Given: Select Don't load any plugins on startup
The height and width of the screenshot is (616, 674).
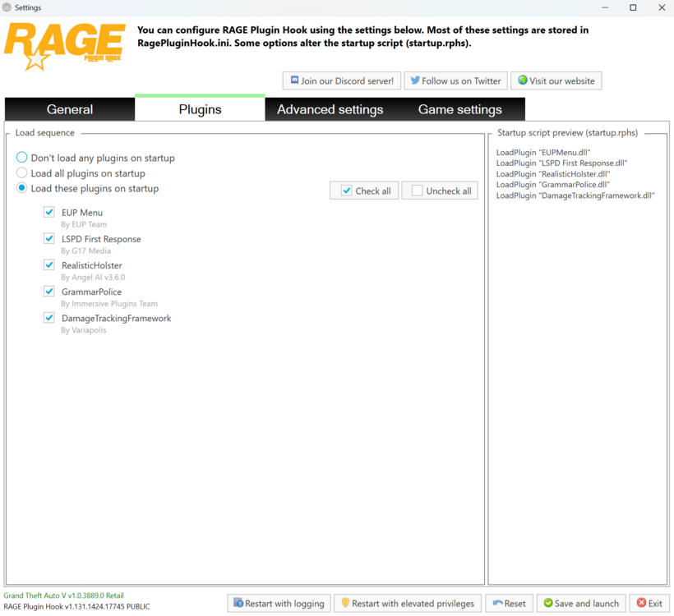Looking at the screenshot, I should tap(21, 157).
